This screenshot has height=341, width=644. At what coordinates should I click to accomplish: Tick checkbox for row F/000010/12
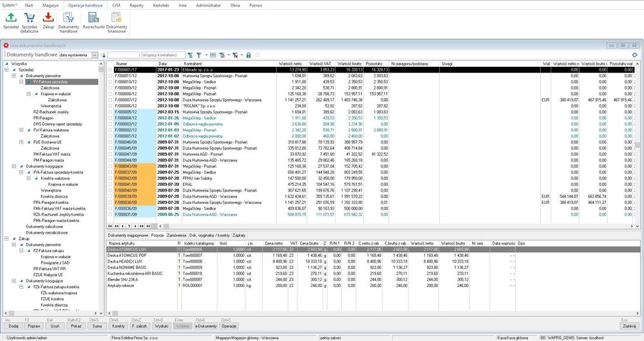tap(110, 82)
